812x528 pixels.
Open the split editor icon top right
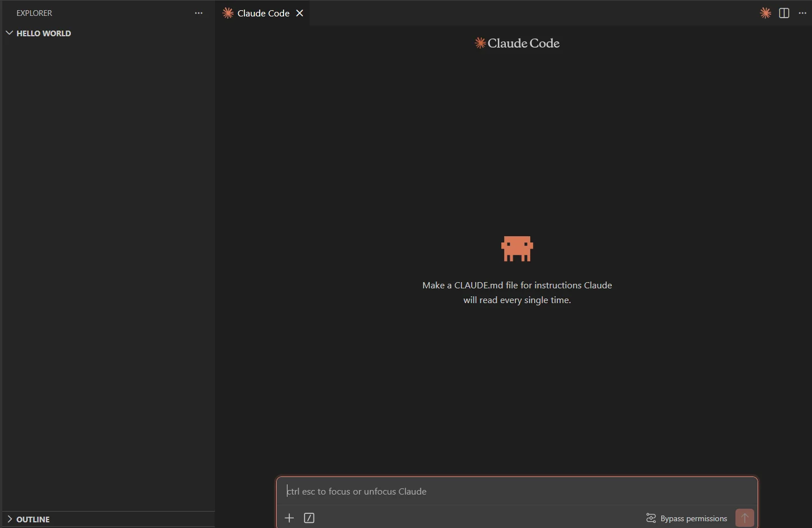[785, 13]
